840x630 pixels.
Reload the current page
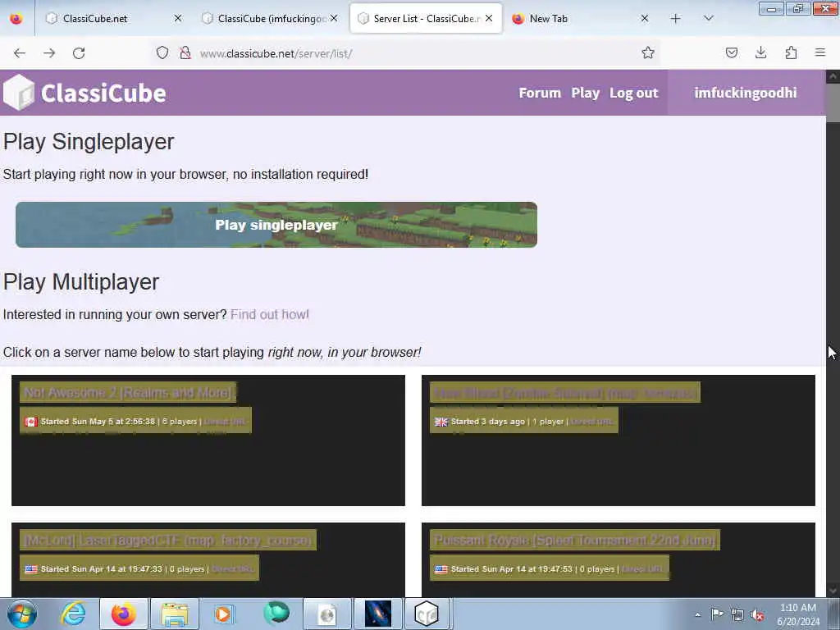tap(79, 53)
